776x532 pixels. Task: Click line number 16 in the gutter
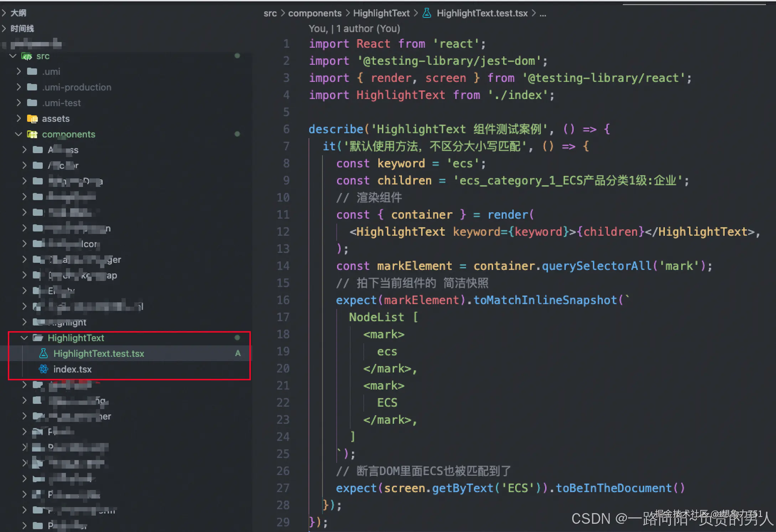283,300
